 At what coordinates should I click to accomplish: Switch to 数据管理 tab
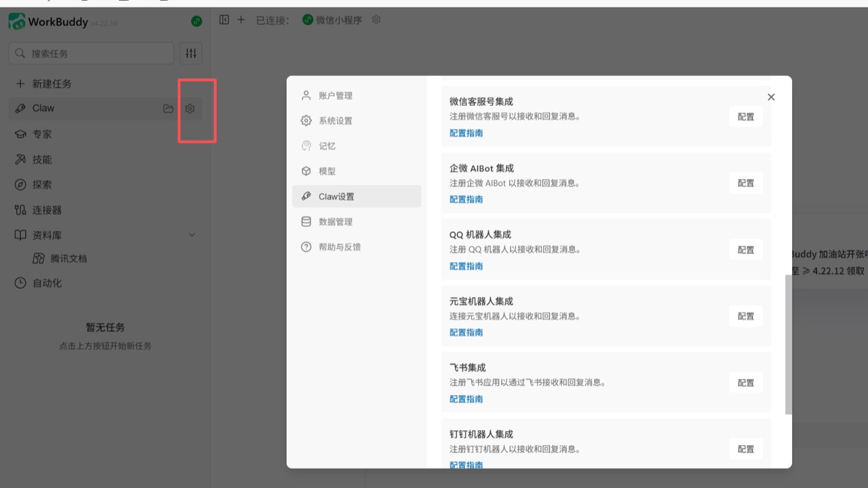pyautogui.click(x=357, y=222)
